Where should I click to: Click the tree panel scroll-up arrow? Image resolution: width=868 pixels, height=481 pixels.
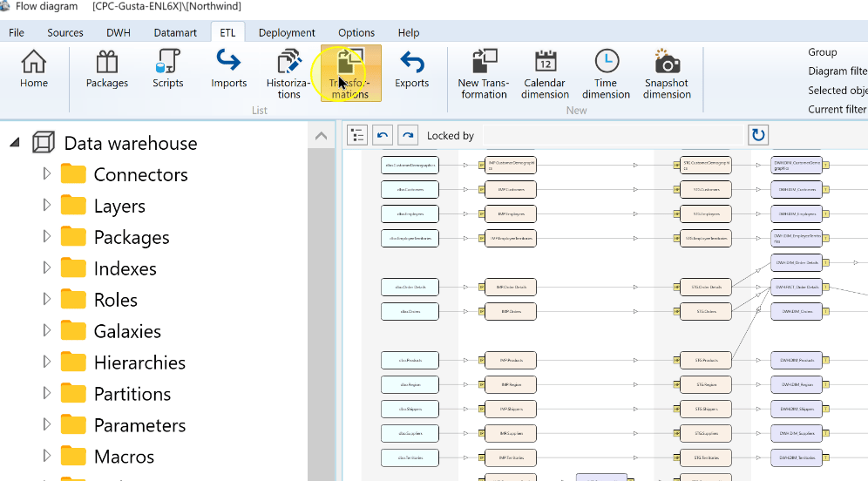coord(321,136)
